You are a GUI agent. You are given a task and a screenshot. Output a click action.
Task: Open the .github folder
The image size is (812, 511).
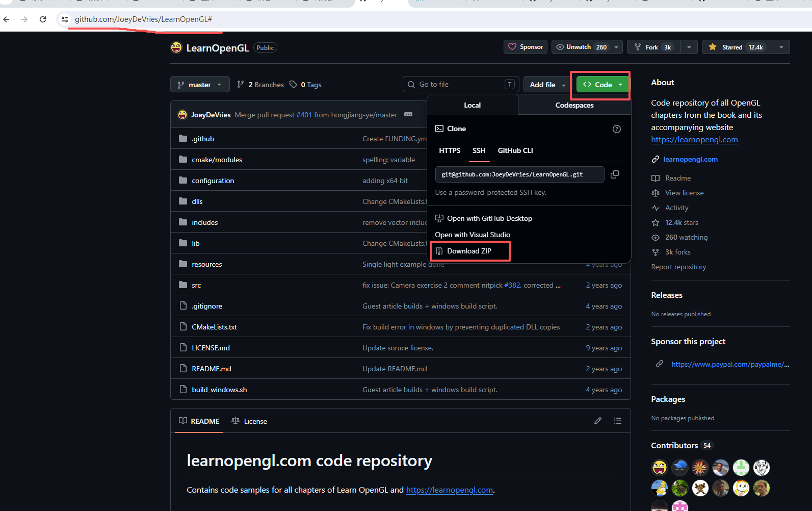point(203,139)
